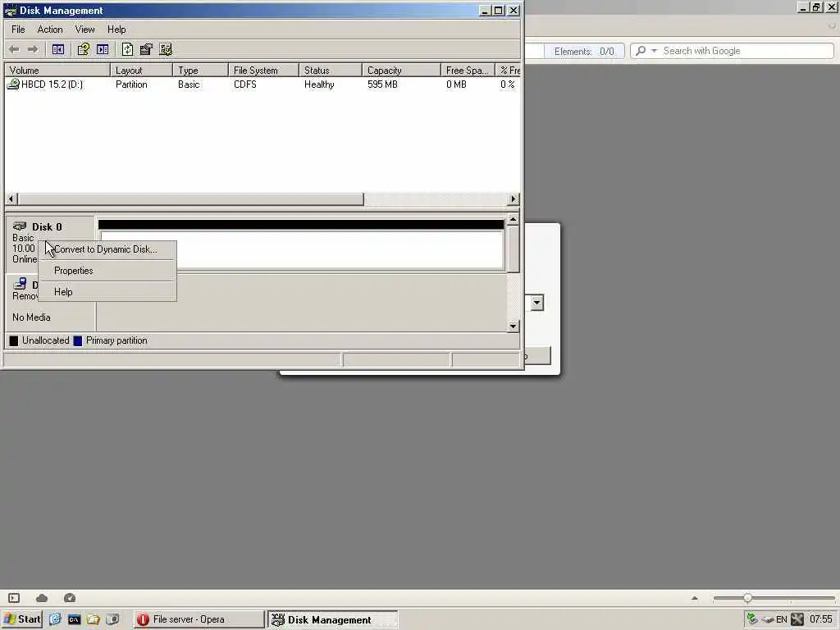
Task: Click the horizontal scrollbar thumb in volume list
Action: (190, 199)
